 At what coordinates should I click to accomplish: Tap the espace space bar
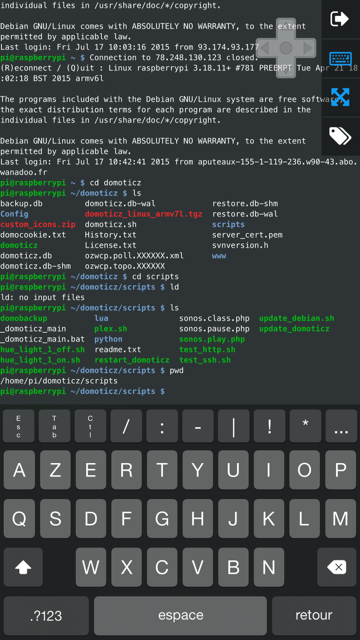click(x=180, y=616)
